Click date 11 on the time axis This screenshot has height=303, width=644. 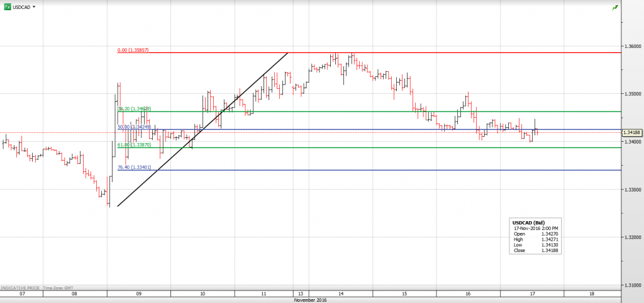264,294
